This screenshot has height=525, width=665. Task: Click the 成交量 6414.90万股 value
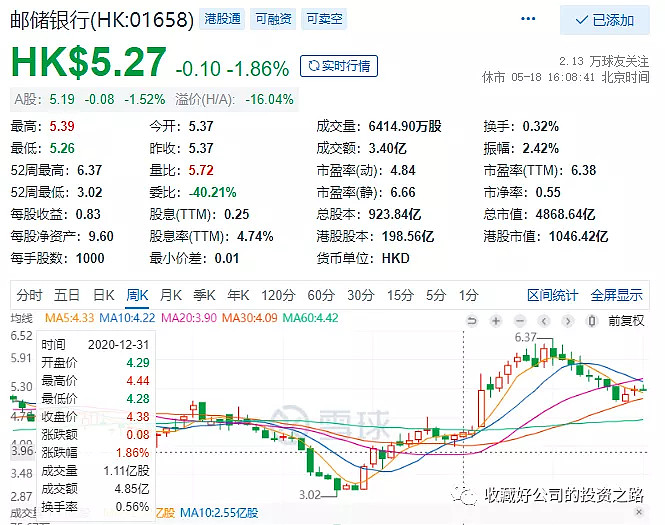pos(405,126)
